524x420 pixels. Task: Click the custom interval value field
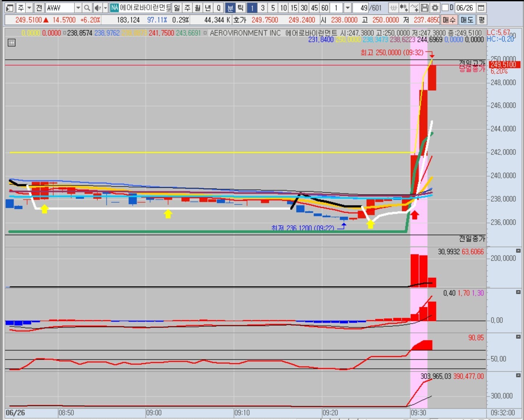pos(337,8)
